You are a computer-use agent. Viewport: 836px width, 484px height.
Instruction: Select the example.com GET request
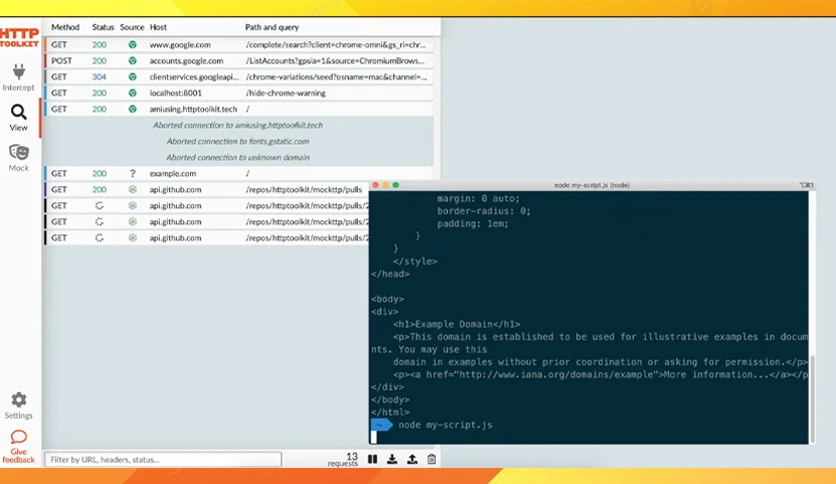tap(239, 173)
